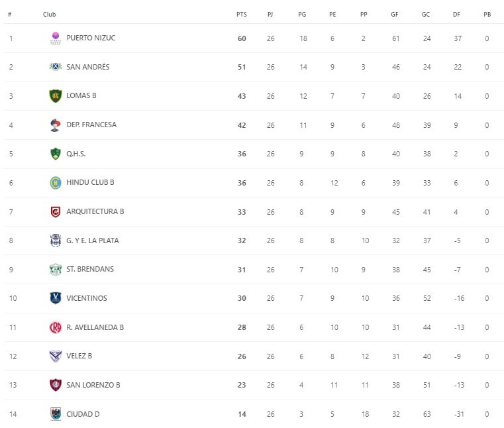Click the PJ column header

pyautogui.click(x=270, y=14)
